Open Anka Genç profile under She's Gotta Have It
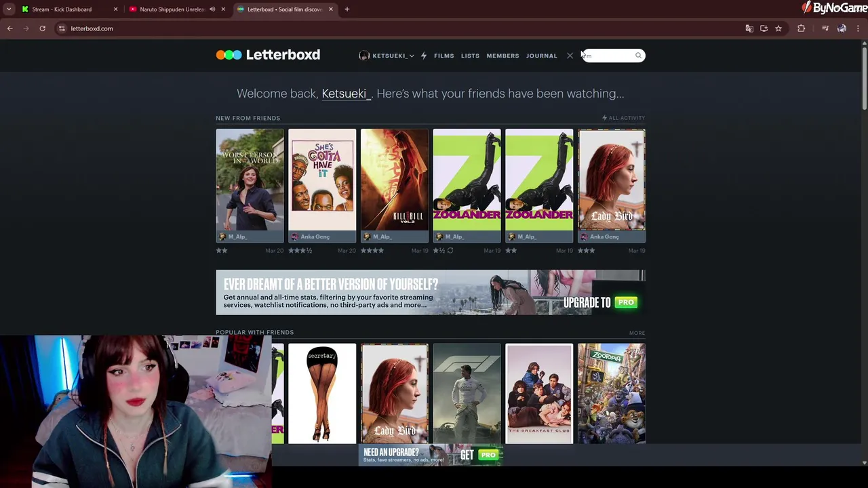The height and width of the screenshot is (488, 868). pos(310,237)
